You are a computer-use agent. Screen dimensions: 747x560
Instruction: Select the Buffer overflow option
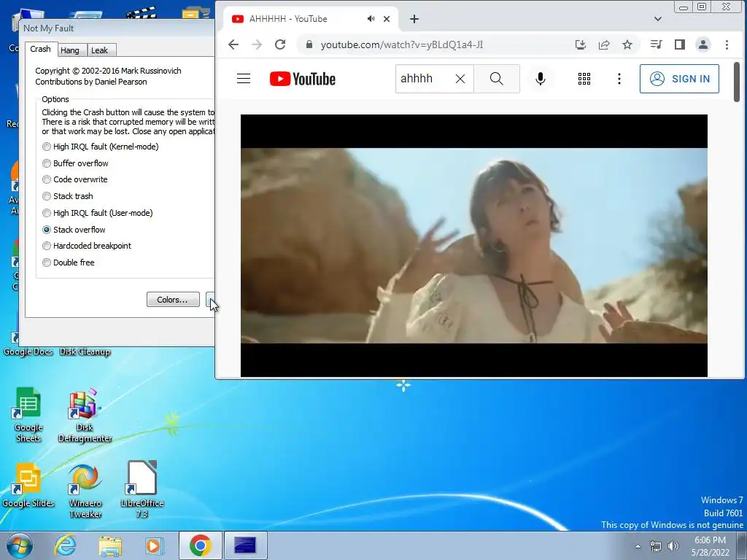[75, 163]
